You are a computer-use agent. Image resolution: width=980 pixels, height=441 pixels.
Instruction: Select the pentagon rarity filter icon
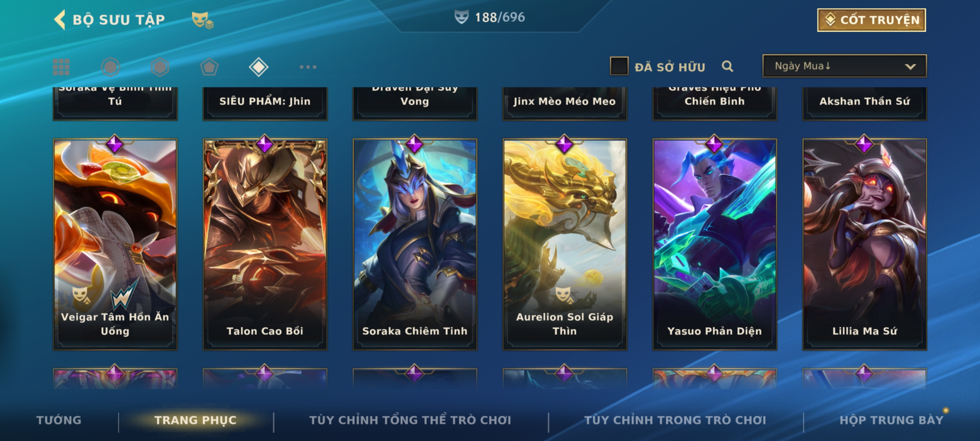209,67
